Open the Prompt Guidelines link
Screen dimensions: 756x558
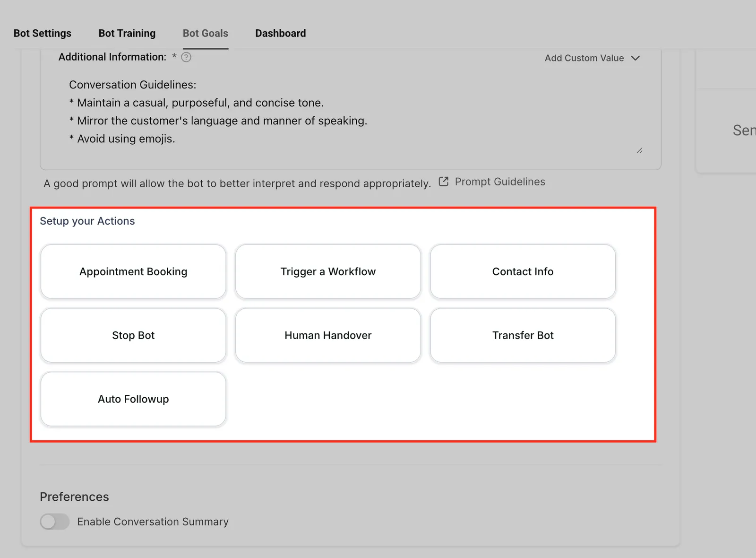pos(500,182)
